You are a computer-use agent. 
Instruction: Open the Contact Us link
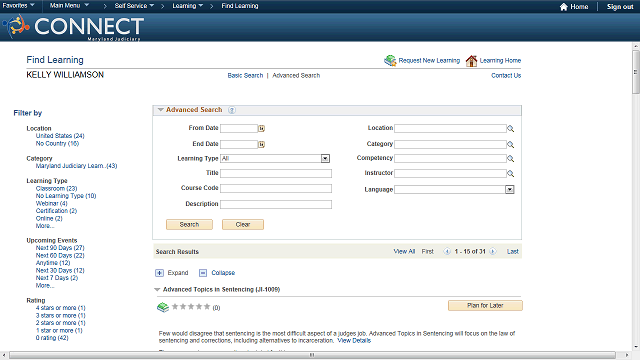coord(506,76)
